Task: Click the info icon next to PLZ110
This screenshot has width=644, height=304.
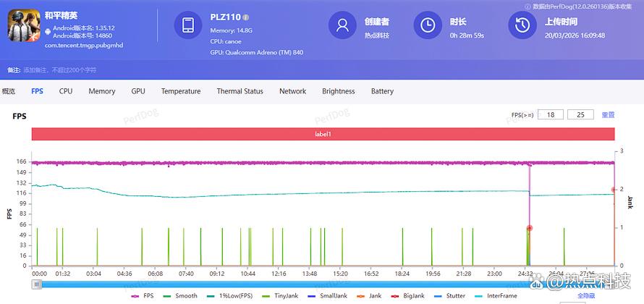Action: click(x=245, y=17)
